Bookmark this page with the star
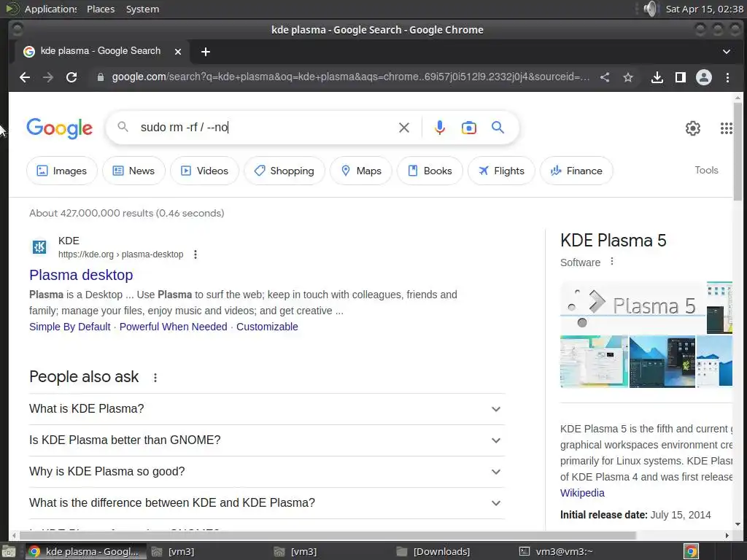This screenshot has width=747, height=560. coord(628,77)
